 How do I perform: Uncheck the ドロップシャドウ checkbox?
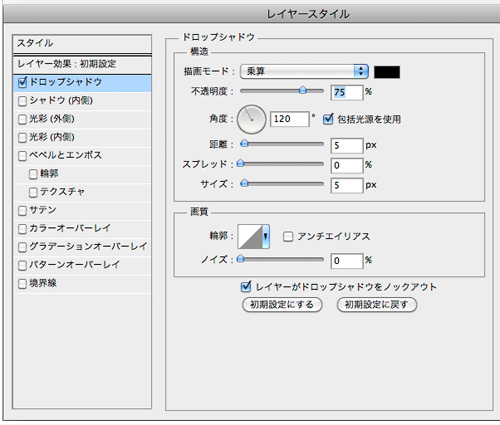coord(23,82)
